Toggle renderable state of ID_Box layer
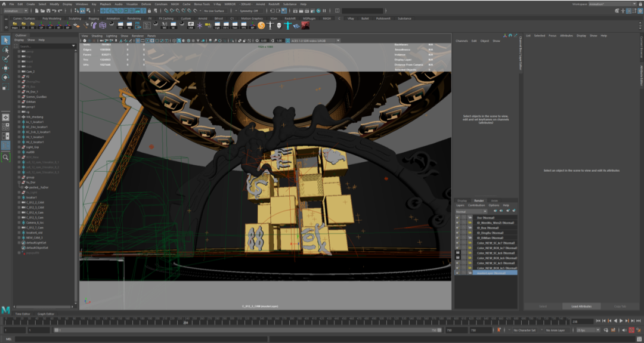The width and height of the screenshot is (644, 343). [x=457, y=227]
